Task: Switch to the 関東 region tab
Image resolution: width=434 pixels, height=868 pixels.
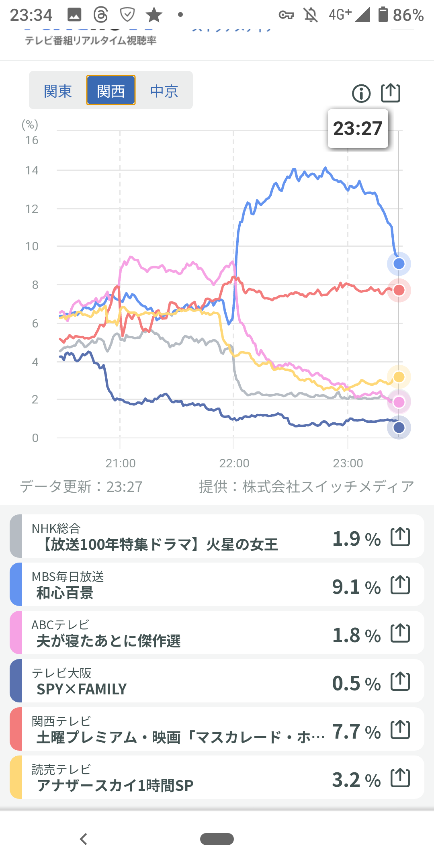Action: click(58, 91)
